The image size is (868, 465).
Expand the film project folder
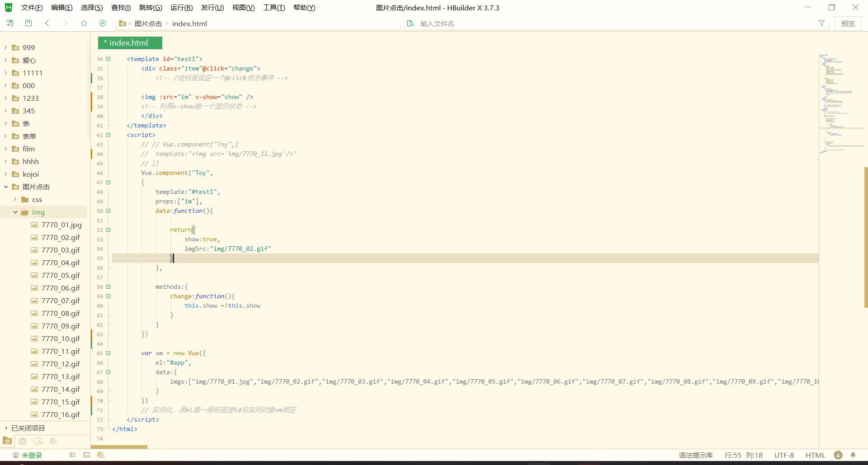[x=6, y=149]
